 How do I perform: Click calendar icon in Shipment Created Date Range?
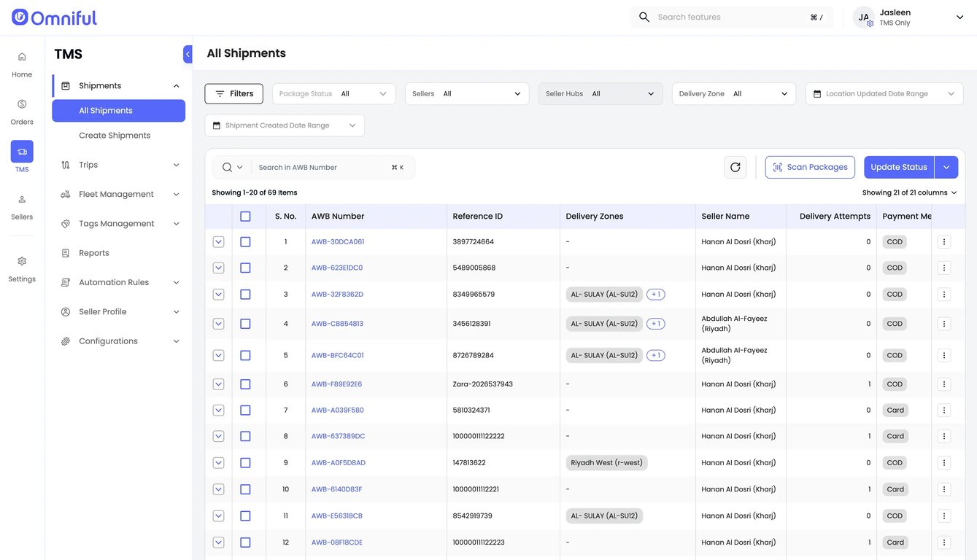click(x=217, y=125)
